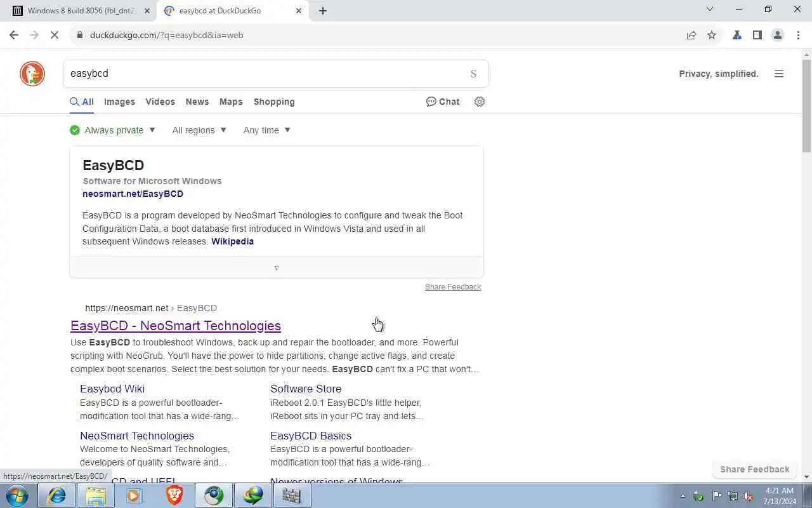
Task: Go back to previous page
Action: pyautogui.click(x=14, y=35)
